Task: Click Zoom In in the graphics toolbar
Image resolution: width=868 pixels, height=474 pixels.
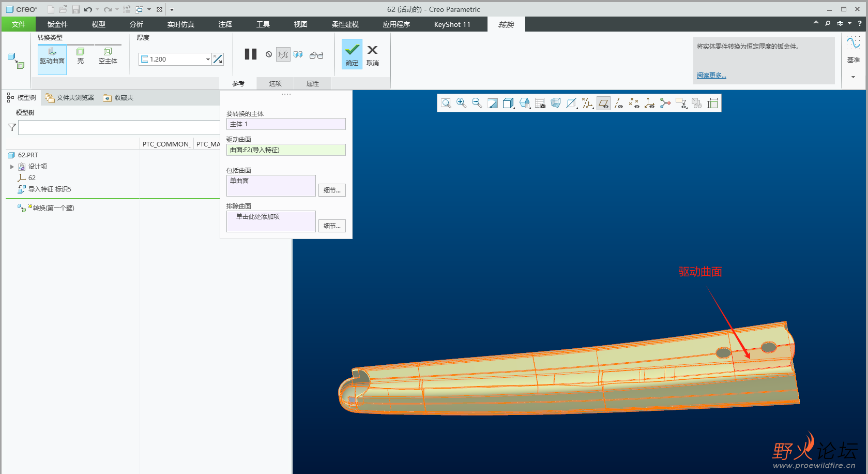Action: point(461,103)
